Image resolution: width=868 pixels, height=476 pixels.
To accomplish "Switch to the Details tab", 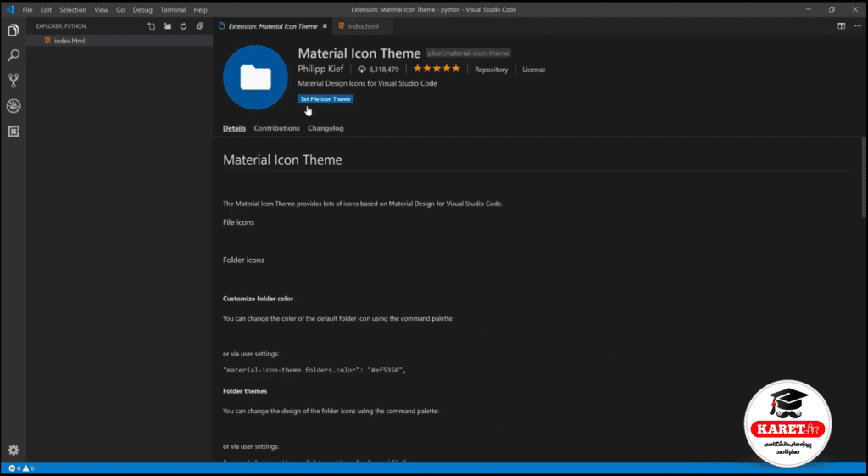I will pyautogui.click(x=234, y=128).
